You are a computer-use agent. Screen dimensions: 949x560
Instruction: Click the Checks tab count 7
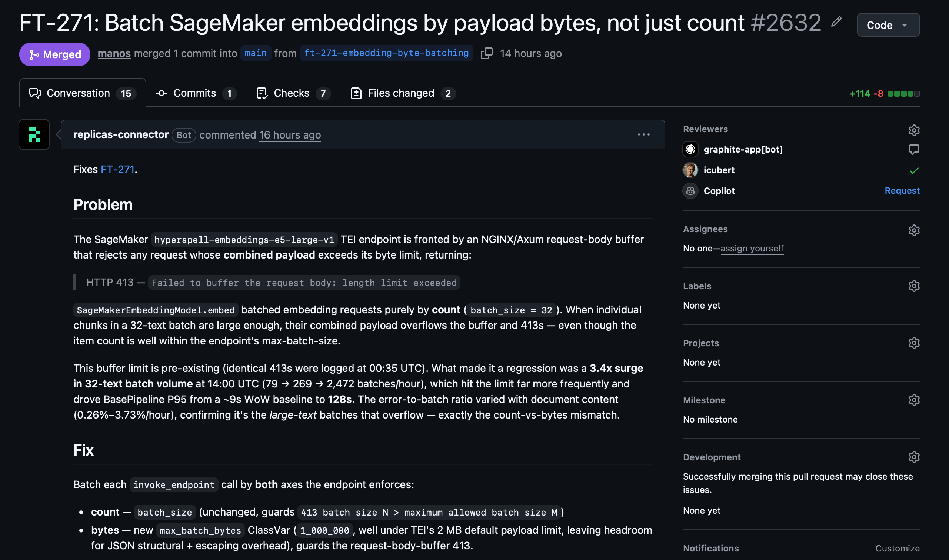point(323,94)
